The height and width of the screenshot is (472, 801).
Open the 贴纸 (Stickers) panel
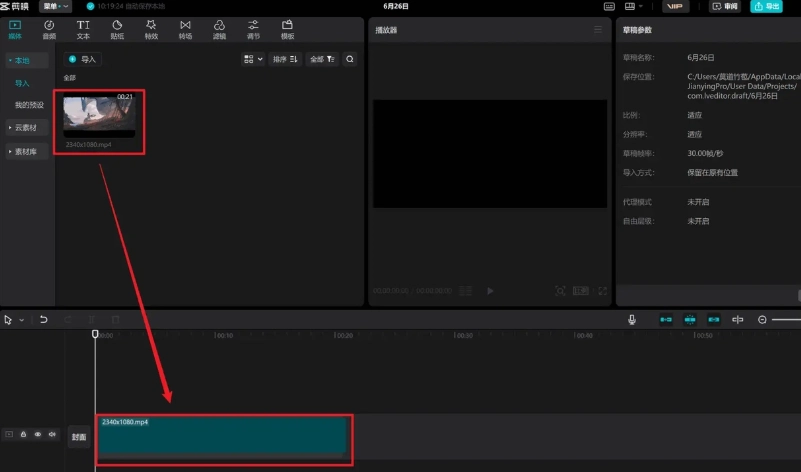point(117,29)
